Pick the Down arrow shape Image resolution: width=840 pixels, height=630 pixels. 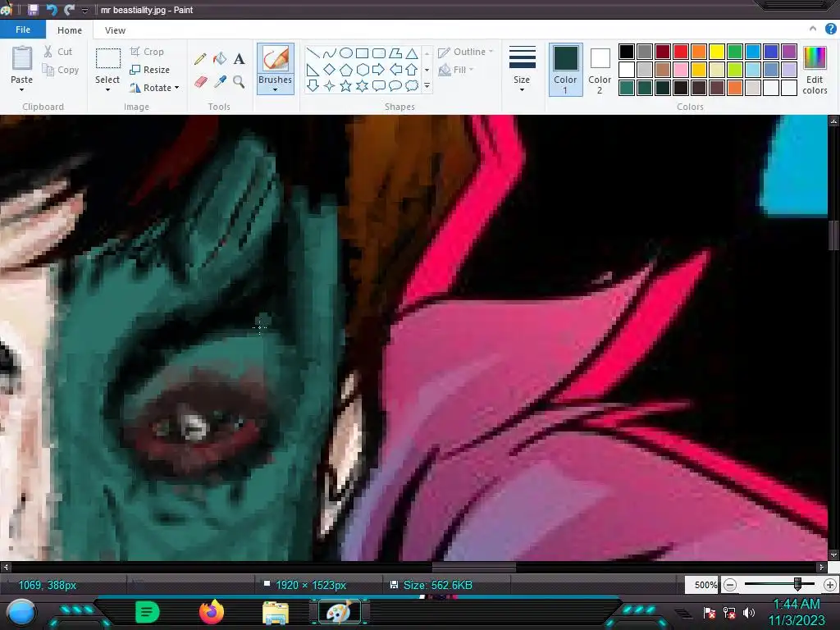[x=313, y=85]
